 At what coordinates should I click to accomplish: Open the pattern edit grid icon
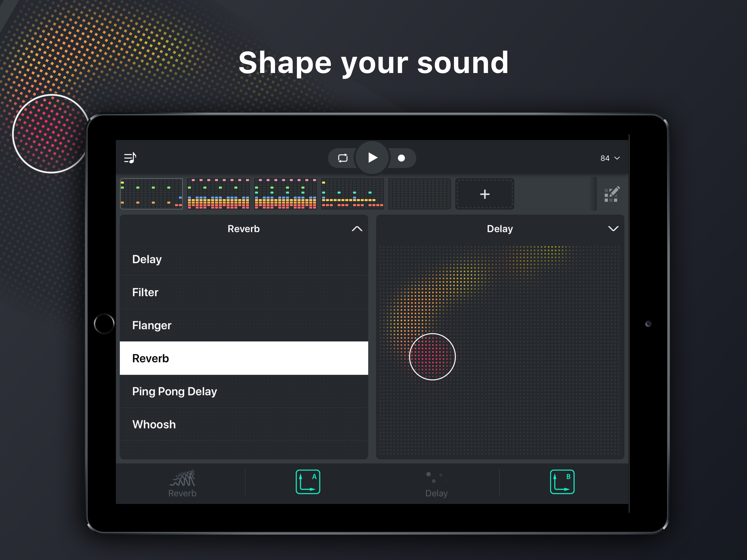(612, 194)
